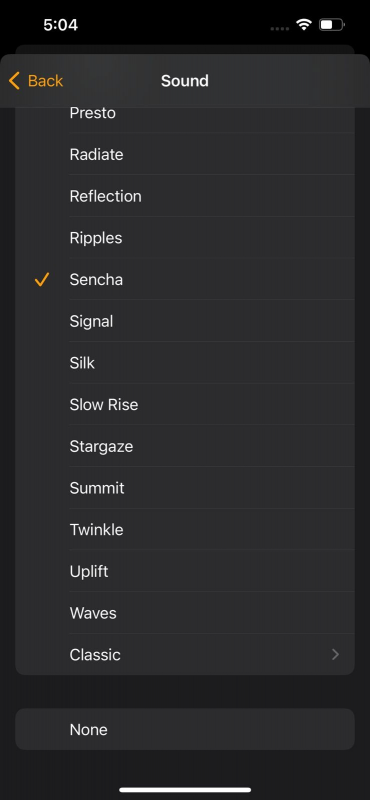Pick the Radiate sound

(185, 155)
